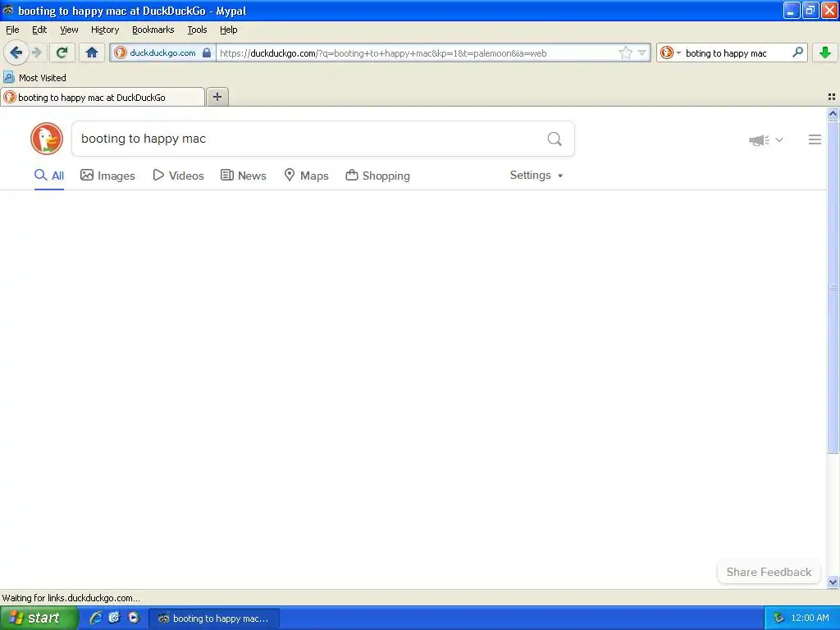Click the 12:00 AM clock
Screen dimensions: 840x630
810,619
